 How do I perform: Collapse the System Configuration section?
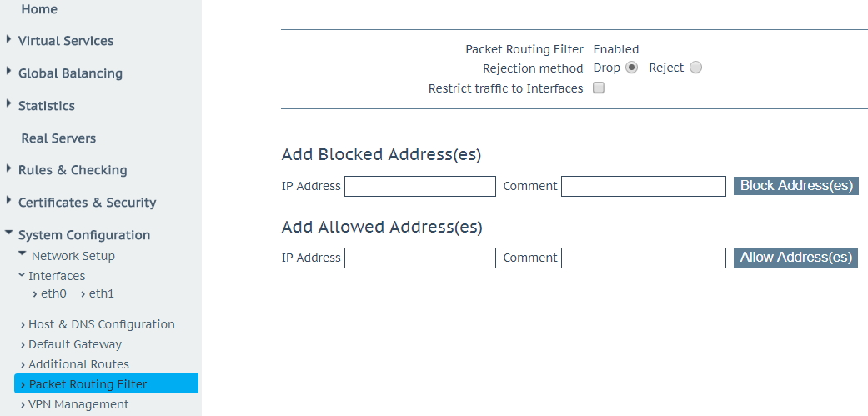click(x=8, y=233)
